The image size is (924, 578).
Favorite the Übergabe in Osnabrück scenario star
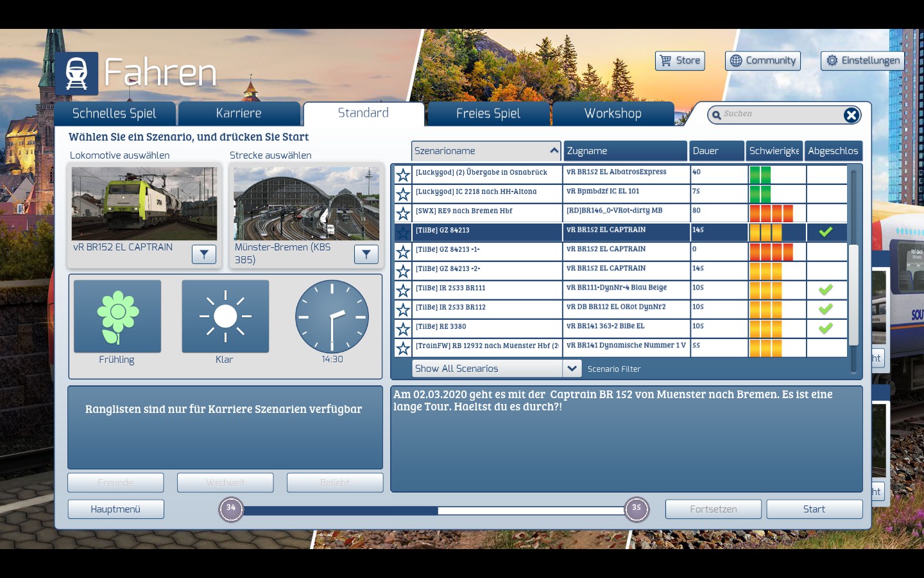[x=403, y=175]
